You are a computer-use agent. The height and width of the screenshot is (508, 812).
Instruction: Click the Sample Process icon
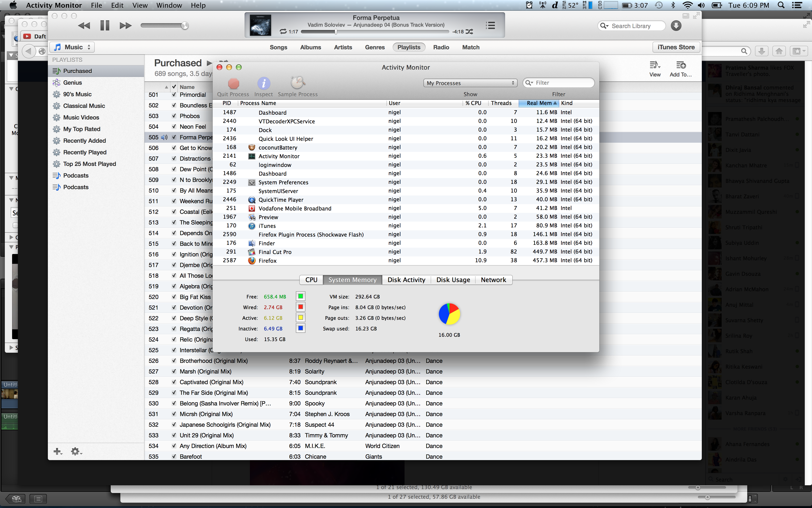click(298, 83)
